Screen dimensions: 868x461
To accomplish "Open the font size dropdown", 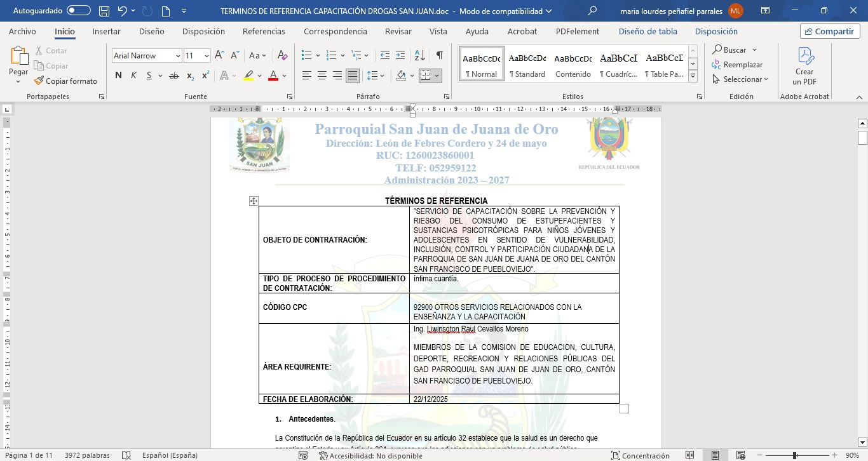I will [x=207, y=56].
